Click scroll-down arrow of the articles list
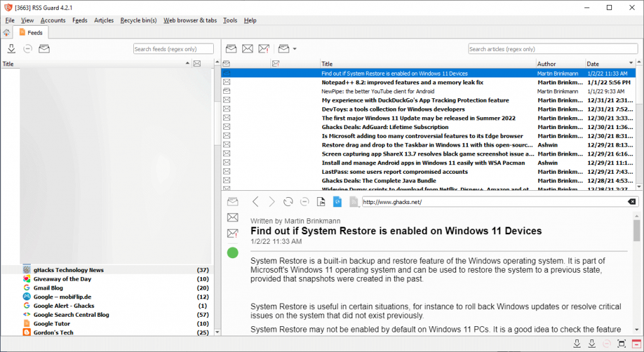644x352 pixels. coord(639,186)
